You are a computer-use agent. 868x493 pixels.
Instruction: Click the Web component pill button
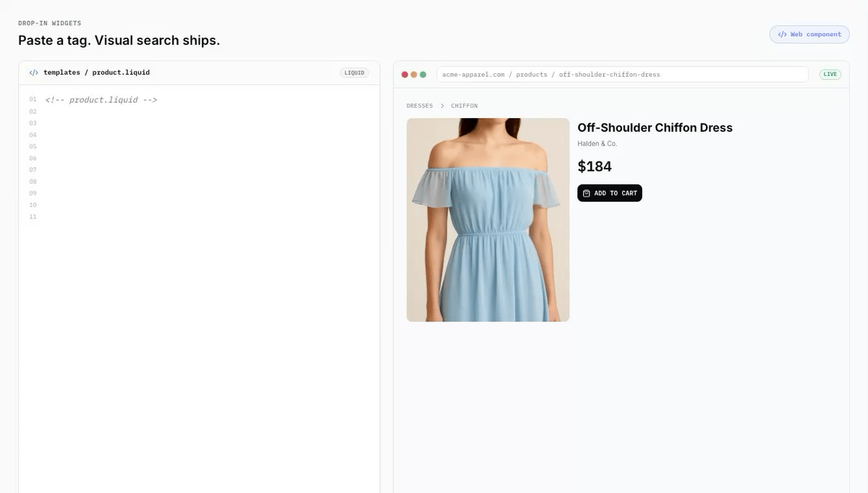pyautogui.click(x=809, y=34)
